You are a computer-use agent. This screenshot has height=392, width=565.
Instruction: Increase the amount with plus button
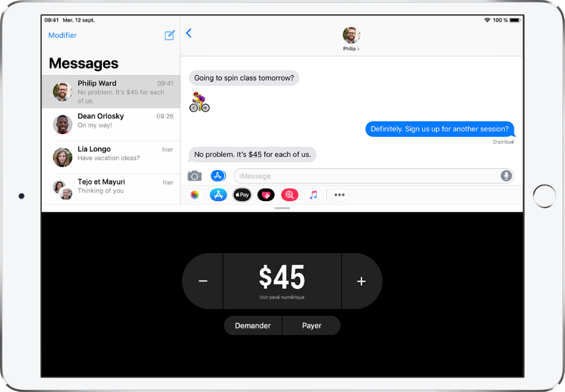click(x=362, y=281)
